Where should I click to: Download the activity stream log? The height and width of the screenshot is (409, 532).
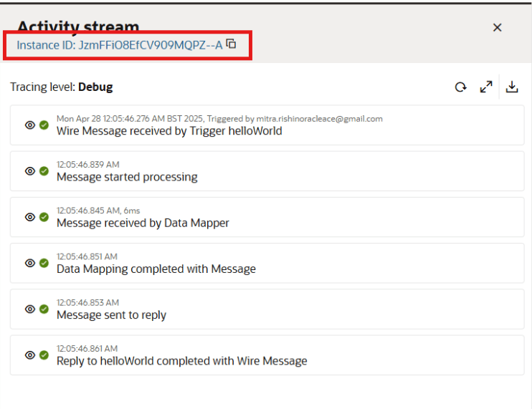coord(512,87)
